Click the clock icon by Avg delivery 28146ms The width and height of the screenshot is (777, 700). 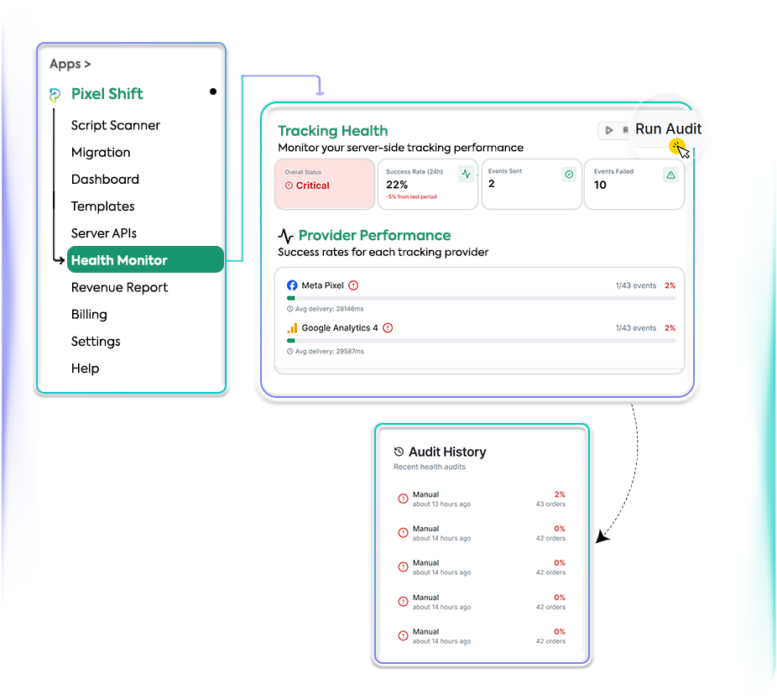pyautogui.click(x=289, y=309)
